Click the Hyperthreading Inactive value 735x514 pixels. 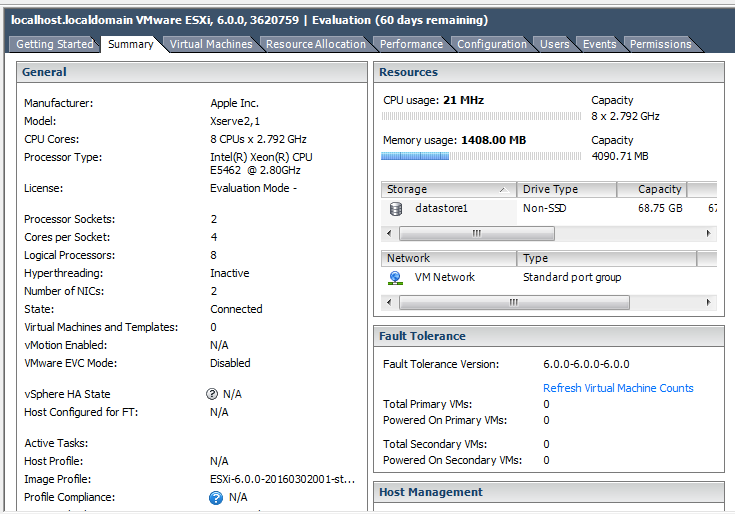click(x=230, y=273)
